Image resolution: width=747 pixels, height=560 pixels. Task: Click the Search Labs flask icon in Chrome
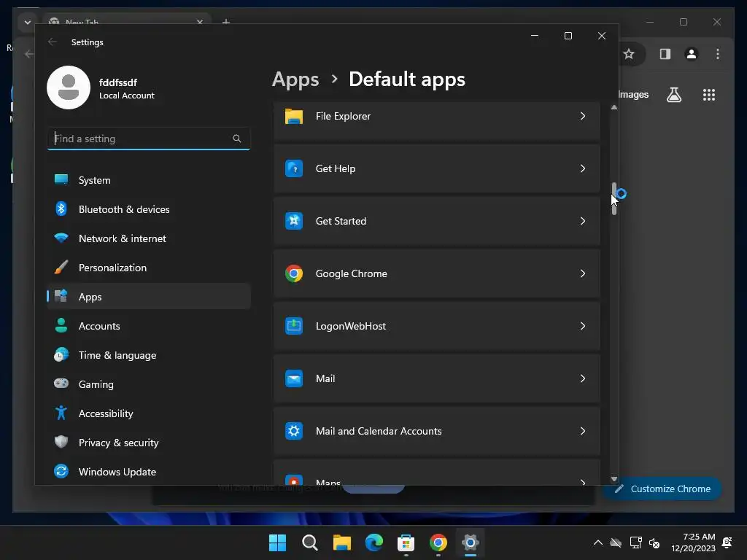click(x=673, y=95)
